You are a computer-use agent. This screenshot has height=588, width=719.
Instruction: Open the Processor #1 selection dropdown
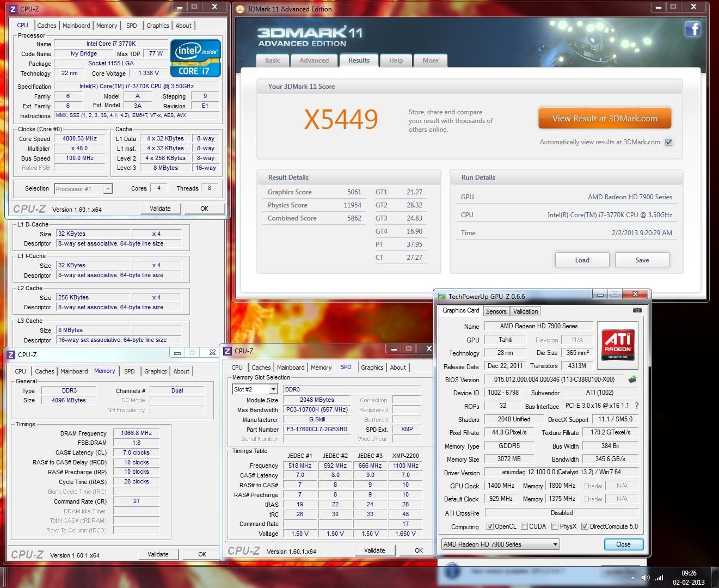[83, 189]
